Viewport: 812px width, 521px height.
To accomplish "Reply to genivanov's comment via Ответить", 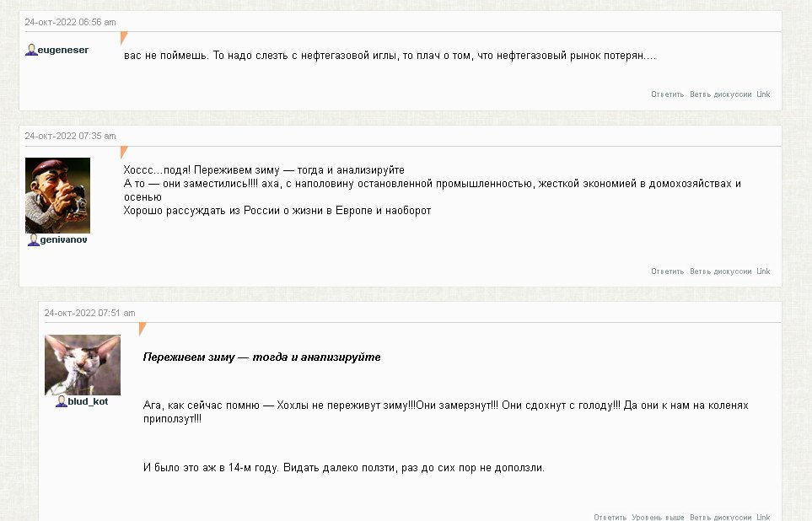I will tap(667, 271).
